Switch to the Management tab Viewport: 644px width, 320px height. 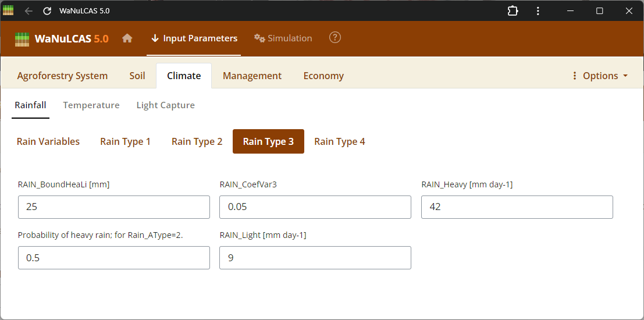252,76
